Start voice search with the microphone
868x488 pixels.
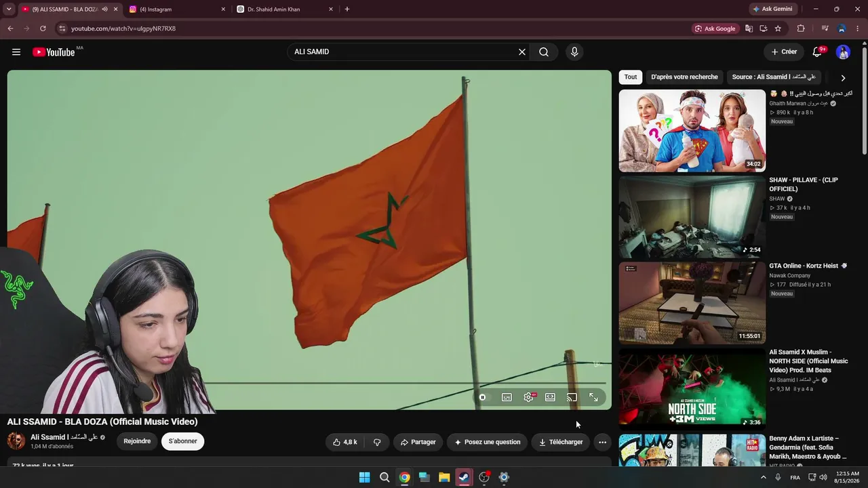pos(574,52)
